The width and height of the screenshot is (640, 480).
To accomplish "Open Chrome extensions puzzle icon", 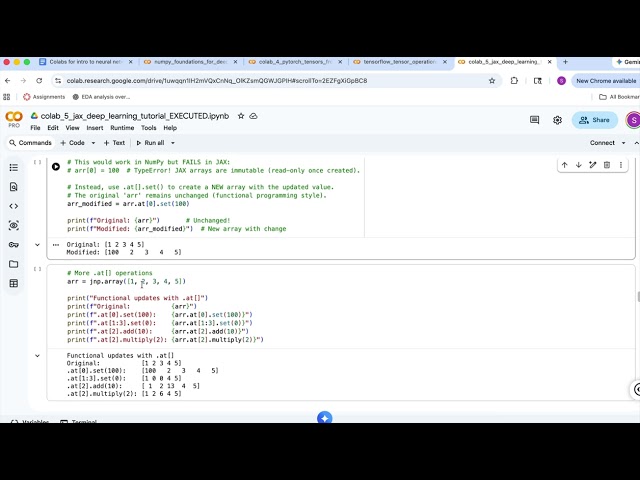I will (514, 81).
